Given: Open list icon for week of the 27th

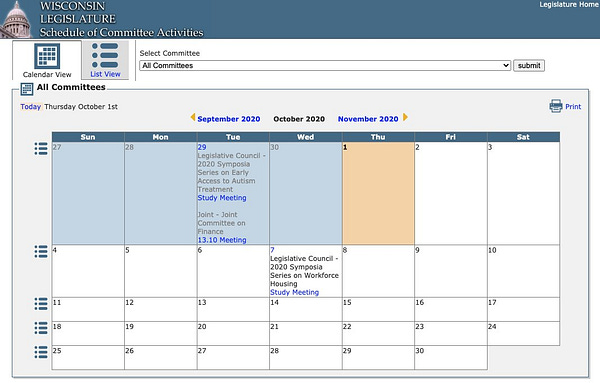Looking at the screenshot, I should (x=41, y=149).
